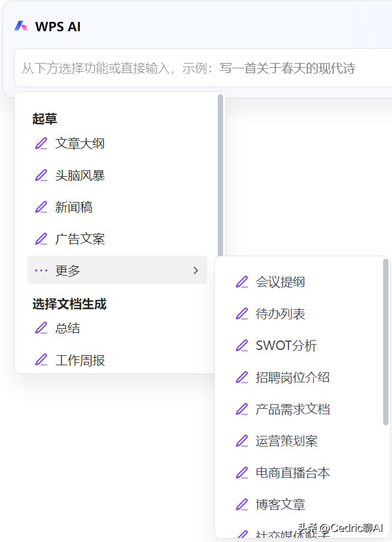Click the WPS AI title text

click(x=58, y=27)
